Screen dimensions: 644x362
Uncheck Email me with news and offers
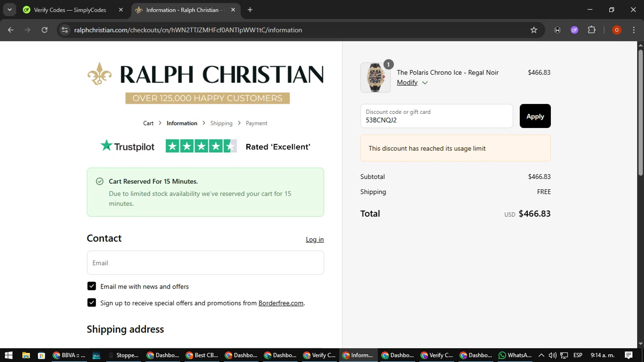[91, 286]
